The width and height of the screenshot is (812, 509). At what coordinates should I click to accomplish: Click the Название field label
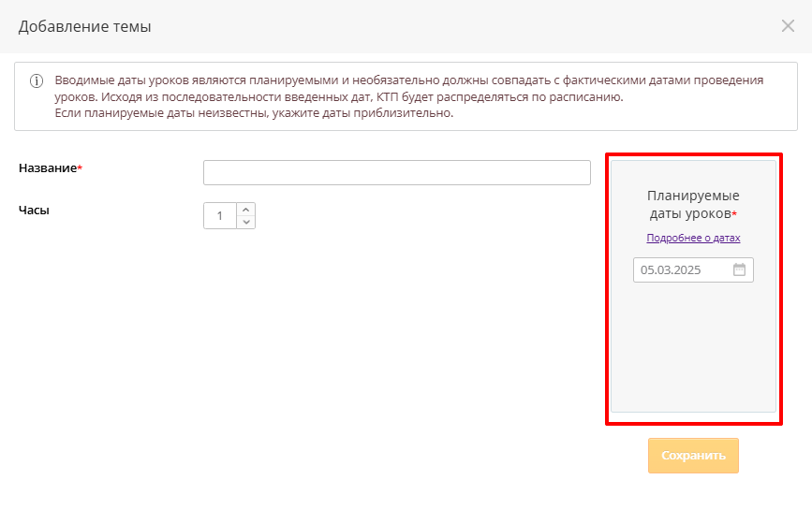(47, 167)
